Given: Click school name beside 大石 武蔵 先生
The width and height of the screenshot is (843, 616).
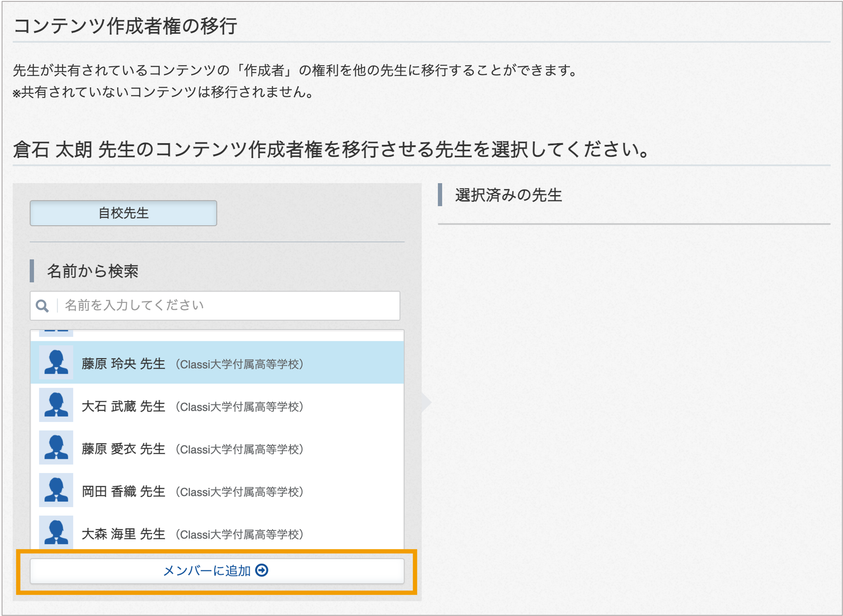Looking at the screenshot, I should pos(239,407).
